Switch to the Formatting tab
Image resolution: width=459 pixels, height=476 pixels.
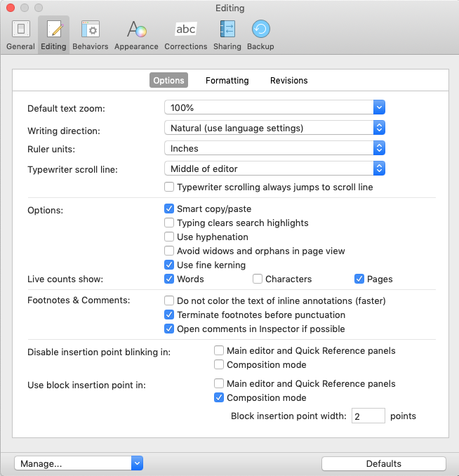coord(227,80)
